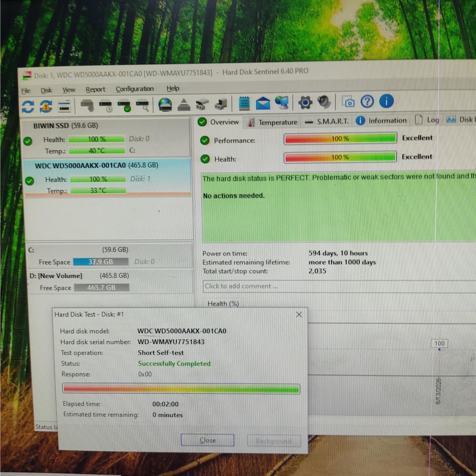Open the Configuration menu
This screenshot has width=476, height=476.
[135, 89]
